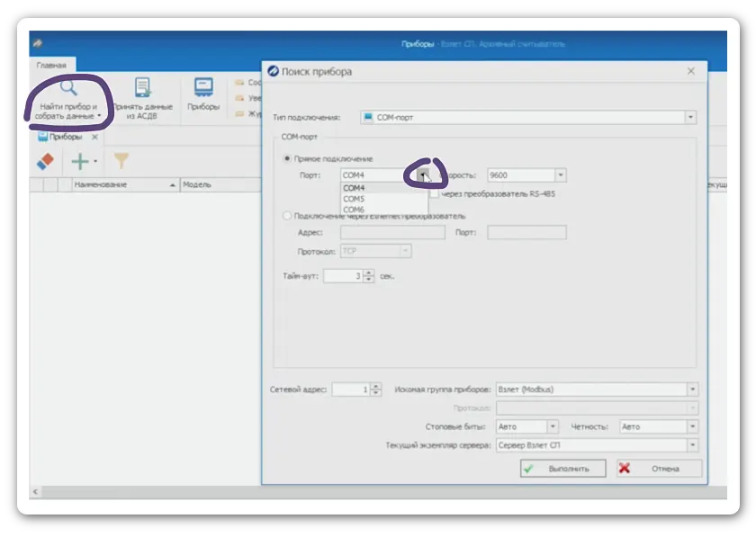Enable the 'через преобразователь RS-485' checkbox

[x=434, y=193]
